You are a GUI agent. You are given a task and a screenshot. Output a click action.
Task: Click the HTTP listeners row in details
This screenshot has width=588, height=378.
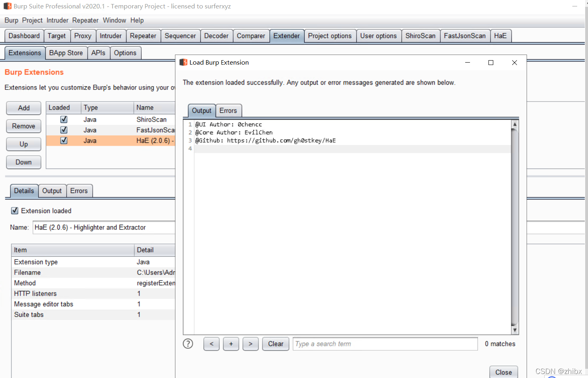pyautogui.click(x=93, y=294)
